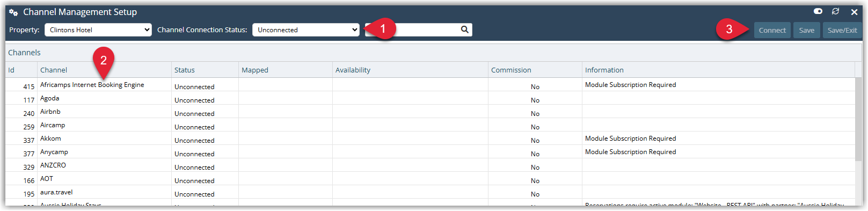Click the vertical scrollbar of channels list
868x211 pixels.
click(858, 119)
